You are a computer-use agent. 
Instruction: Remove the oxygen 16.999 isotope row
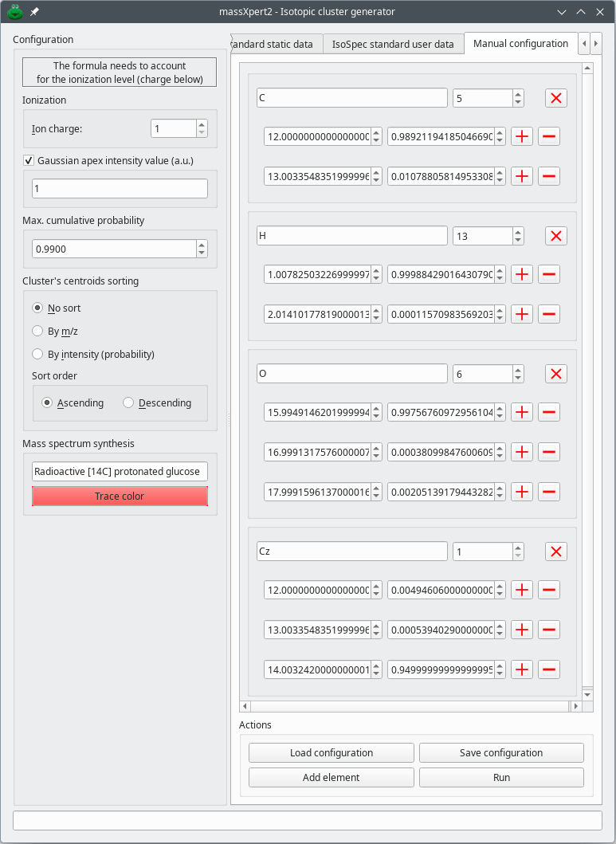click(x=548, y=452)
